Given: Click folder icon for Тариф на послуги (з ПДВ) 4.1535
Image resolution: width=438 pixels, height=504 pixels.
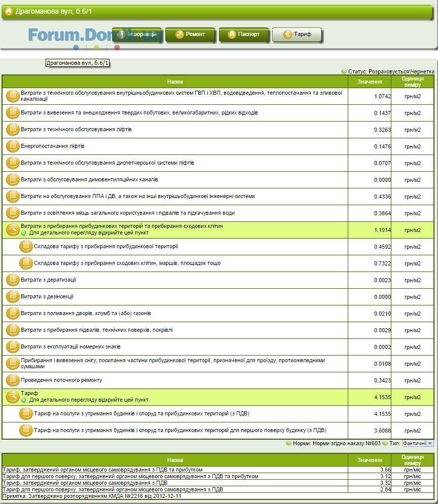Looking at the screenshot, I should pos(26,414).
